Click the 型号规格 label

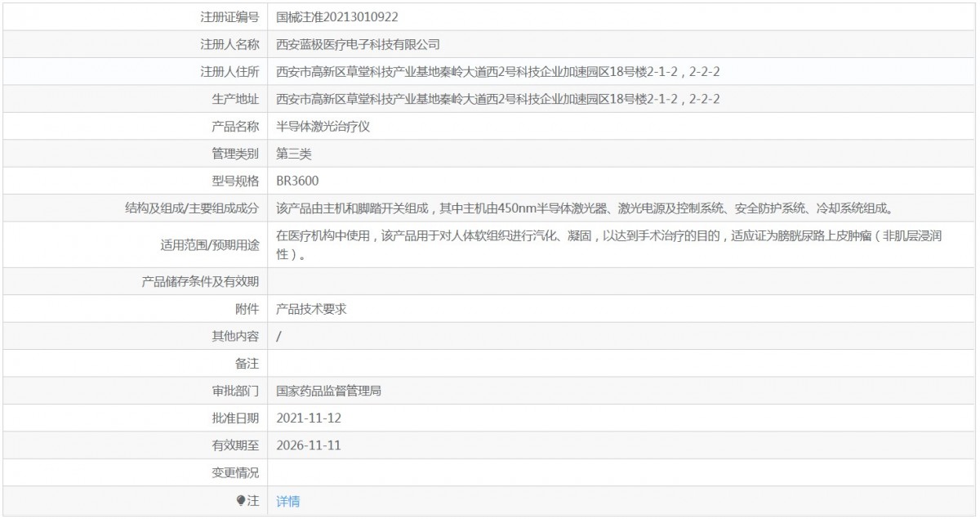click(235, 181)
